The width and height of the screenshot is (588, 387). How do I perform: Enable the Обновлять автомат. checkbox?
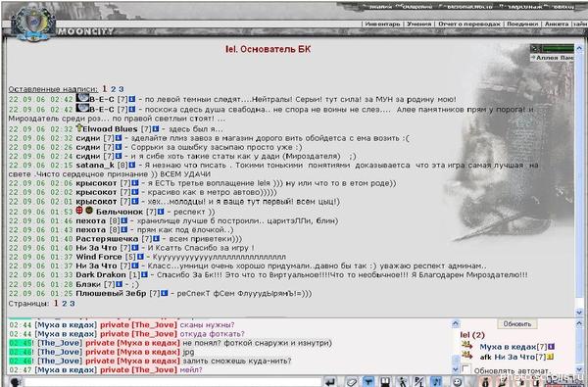(465, 369)
